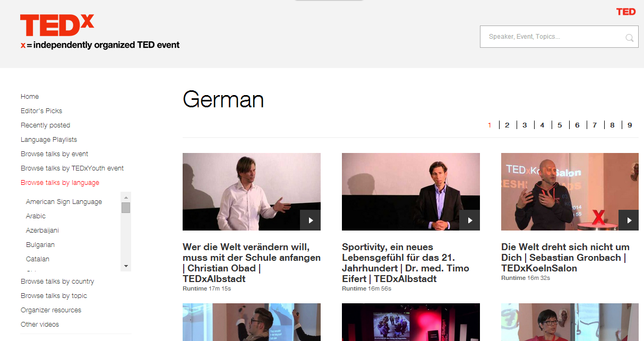This screenshot has height=341, width=644.
Task: Open Other videos section
Action: click(x=40, y=325)
